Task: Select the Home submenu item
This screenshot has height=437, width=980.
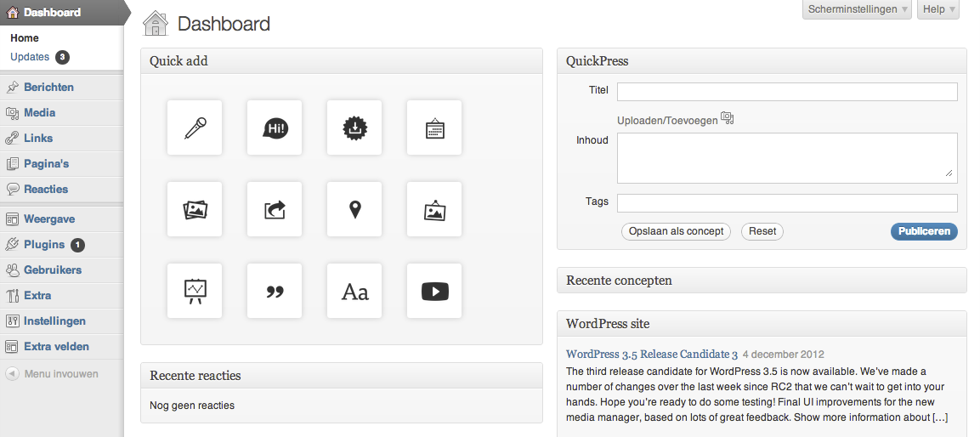Action: pyautogui.click(x=25, y=38)
